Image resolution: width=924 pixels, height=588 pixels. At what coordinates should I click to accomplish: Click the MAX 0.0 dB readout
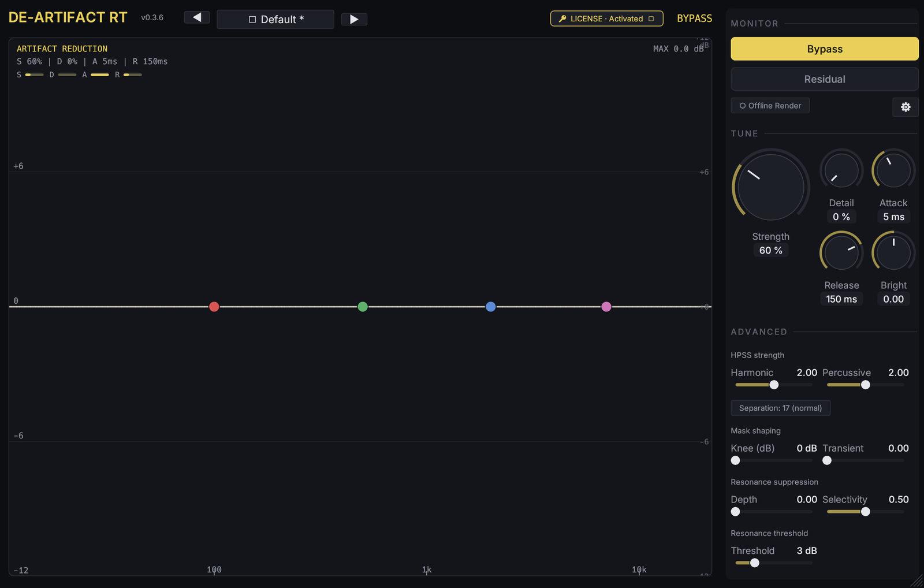tap(678, 49)
